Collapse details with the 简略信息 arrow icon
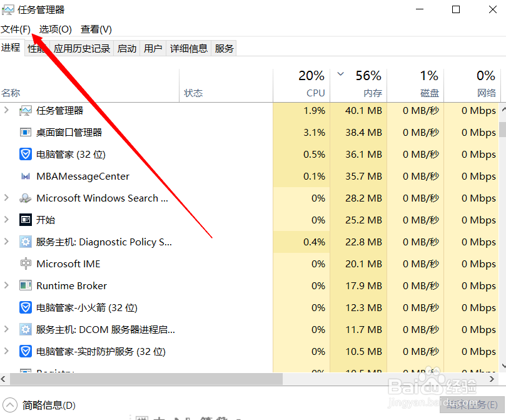The height and width of the screenshot is (420, 506). pyautogui.click(x=10, y=405)
